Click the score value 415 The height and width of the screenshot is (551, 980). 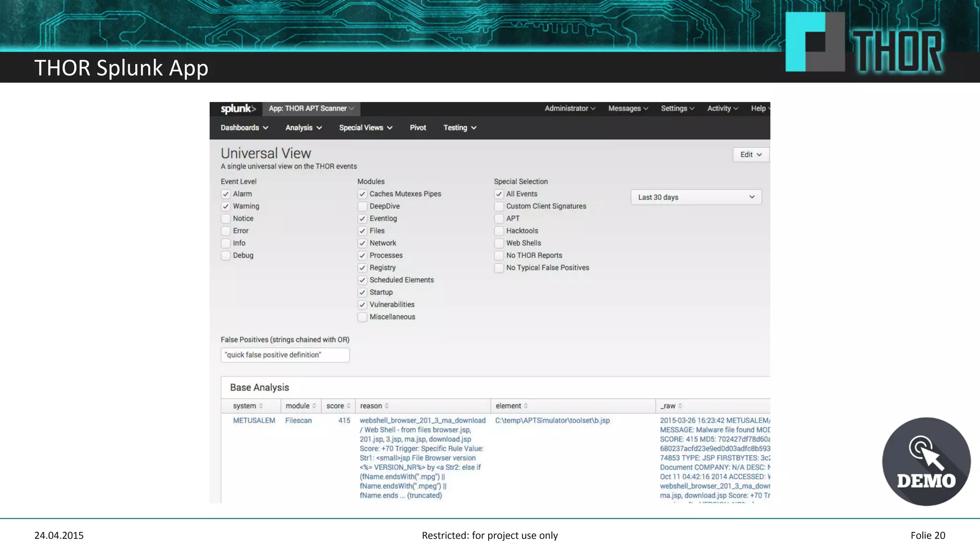coord(344,420)
